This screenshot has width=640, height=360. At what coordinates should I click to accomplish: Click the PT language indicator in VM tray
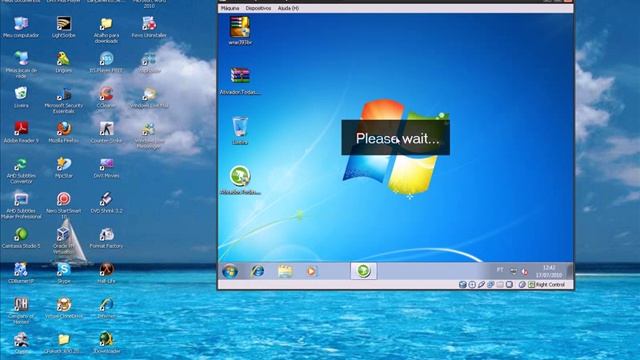(500, 270)
